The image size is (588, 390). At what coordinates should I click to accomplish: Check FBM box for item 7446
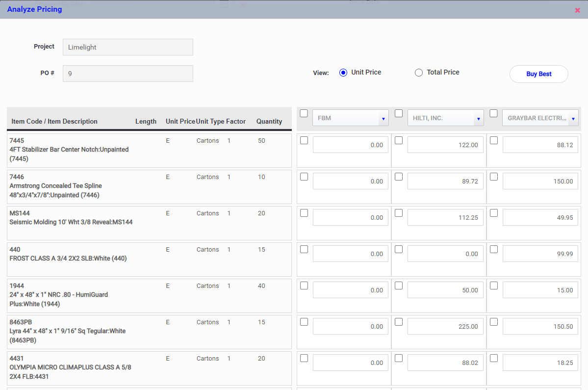click(304, 177)
